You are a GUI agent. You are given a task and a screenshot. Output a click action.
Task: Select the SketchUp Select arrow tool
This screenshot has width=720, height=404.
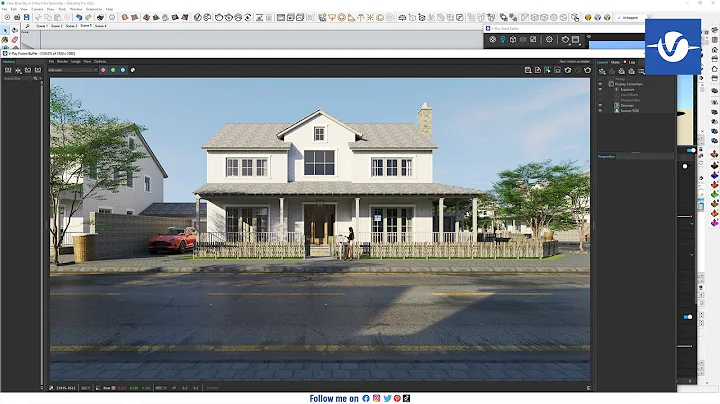[5, 30]
